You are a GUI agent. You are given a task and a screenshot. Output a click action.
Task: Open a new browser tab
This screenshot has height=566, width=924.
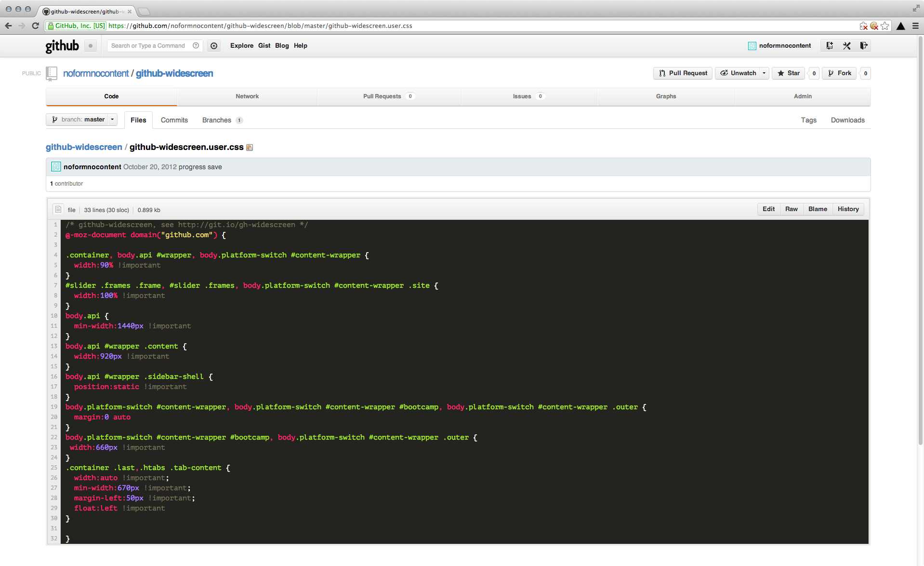[x=144, y=12]
